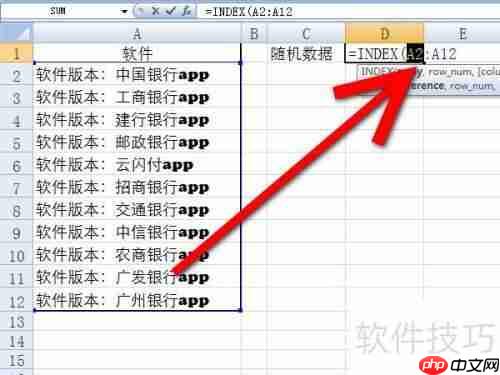
Task: Click cell with 工商银行app
Action: coord(137,97)
